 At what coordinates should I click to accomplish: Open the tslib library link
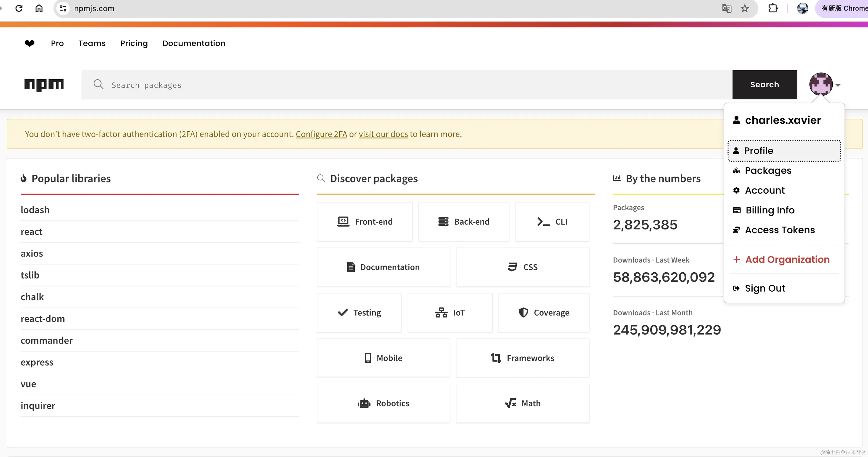coord(30,275)
